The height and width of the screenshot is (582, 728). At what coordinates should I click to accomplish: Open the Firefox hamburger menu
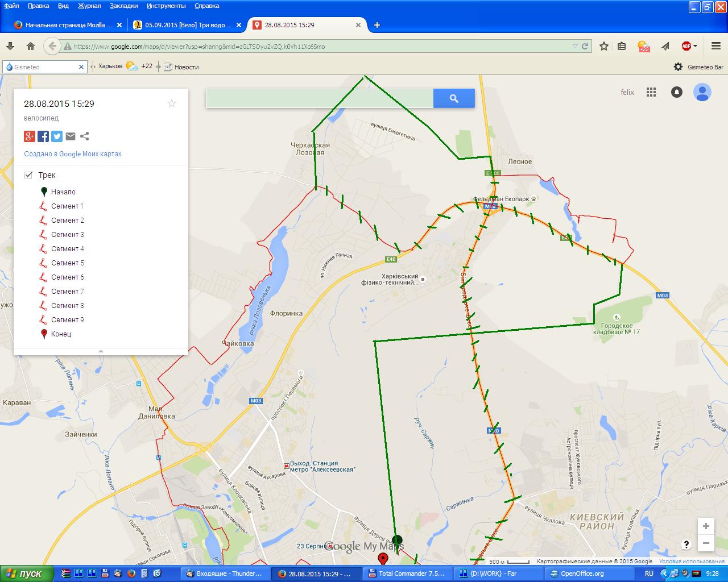(716, 46)
